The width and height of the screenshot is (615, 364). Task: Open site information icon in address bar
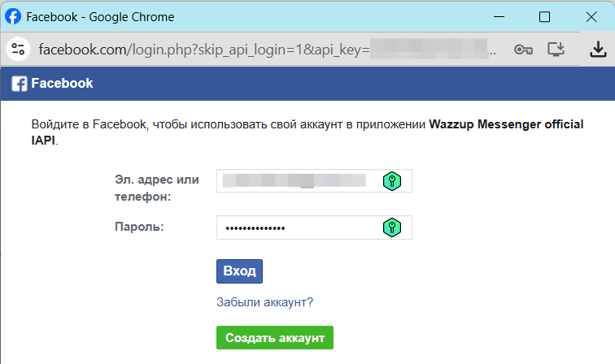(x=18, y=50)
